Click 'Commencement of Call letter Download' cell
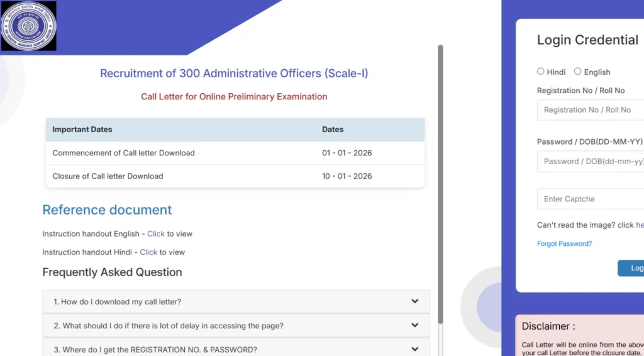This screenshot has width=644, height=356. click(124, 153)
